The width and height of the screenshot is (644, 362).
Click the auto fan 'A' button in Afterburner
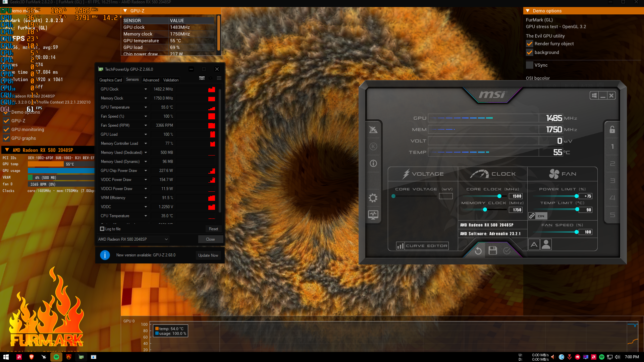click(534, 245)
